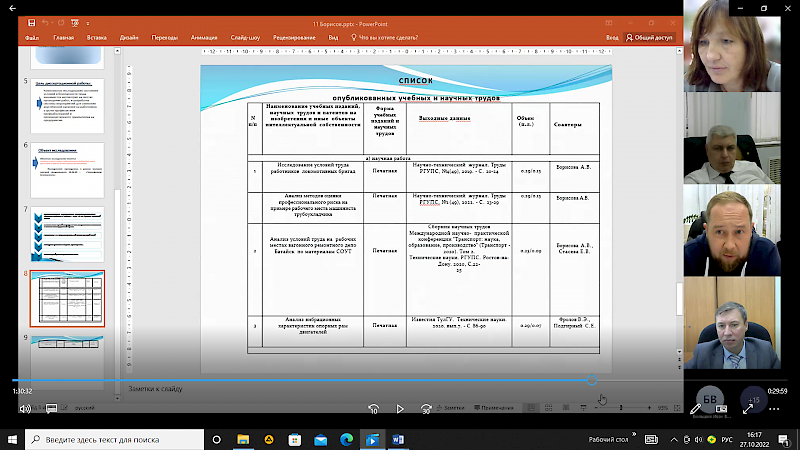Click the Общий доступ share button

pos(650,37)
